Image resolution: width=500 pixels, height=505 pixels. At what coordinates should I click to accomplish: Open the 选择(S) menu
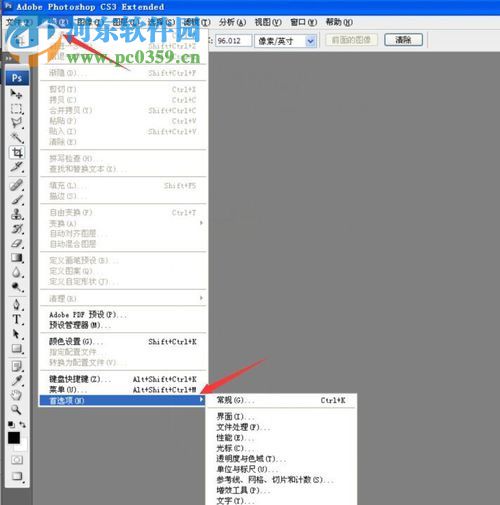pos(161,22)
